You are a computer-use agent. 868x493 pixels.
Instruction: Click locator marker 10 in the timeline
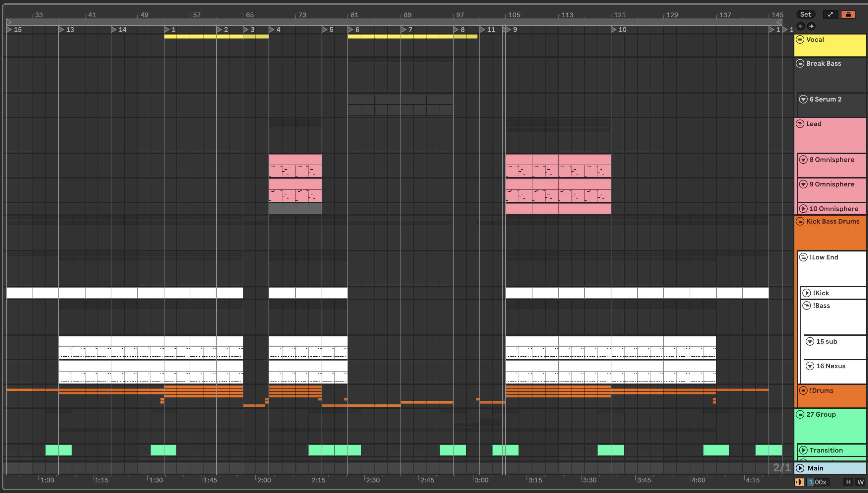point(613,30)
